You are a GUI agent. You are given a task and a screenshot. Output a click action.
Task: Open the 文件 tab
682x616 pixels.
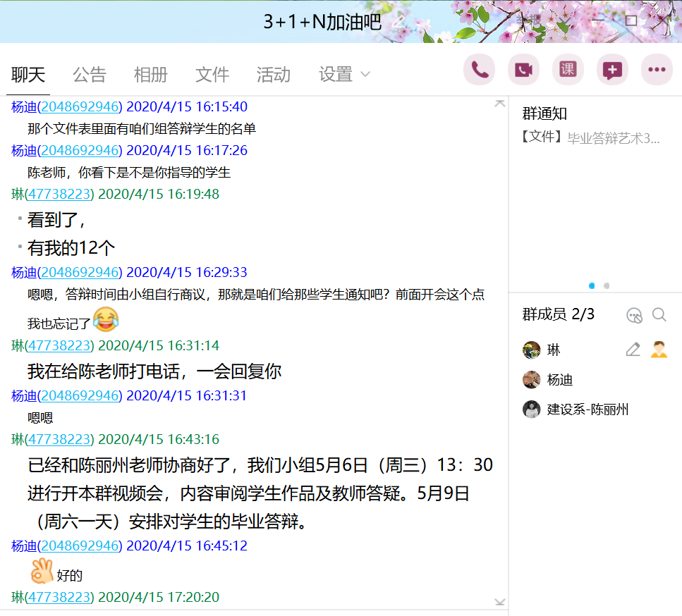pos(212,74)
